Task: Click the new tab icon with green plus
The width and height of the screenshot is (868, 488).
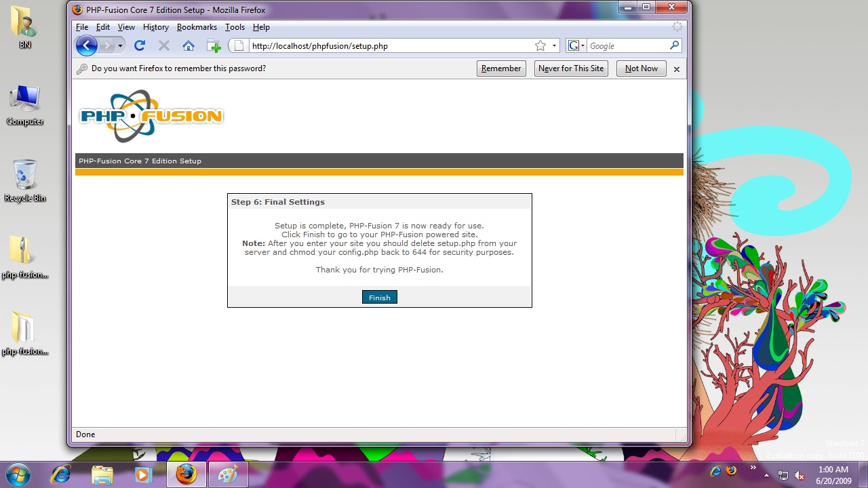Action: point(214,46)
